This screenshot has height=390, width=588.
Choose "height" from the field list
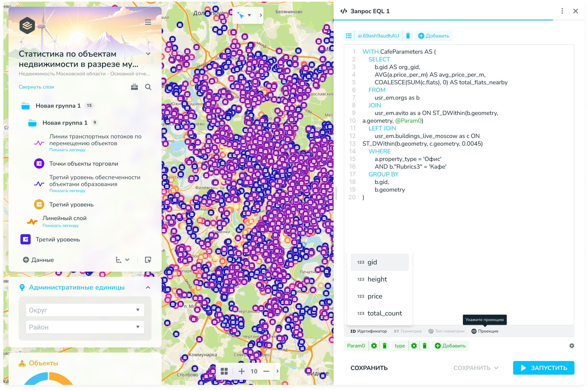click(x=380, y=279)
